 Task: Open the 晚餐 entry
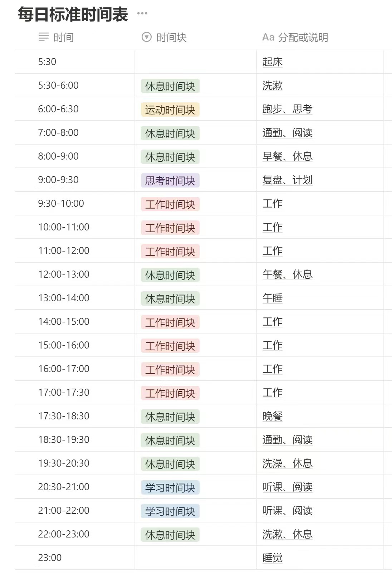tap(273, 416)
